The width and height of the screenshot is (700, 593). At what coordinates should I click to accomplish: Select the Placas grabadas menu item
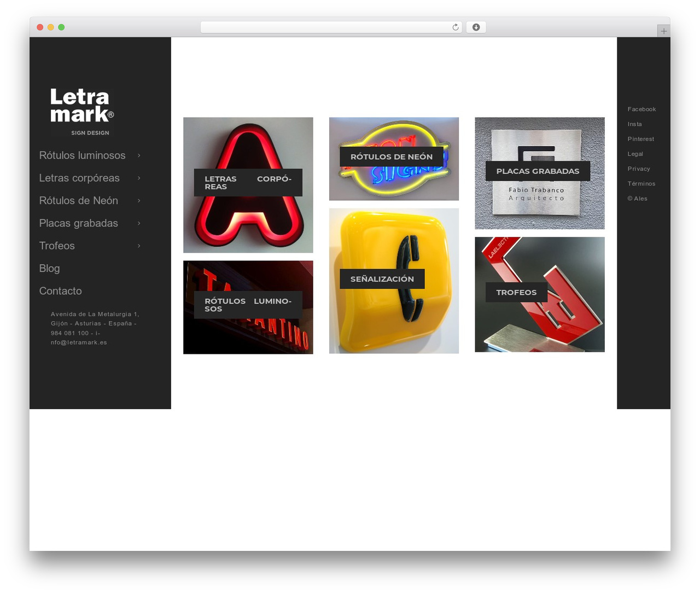[x=79, y=223]
